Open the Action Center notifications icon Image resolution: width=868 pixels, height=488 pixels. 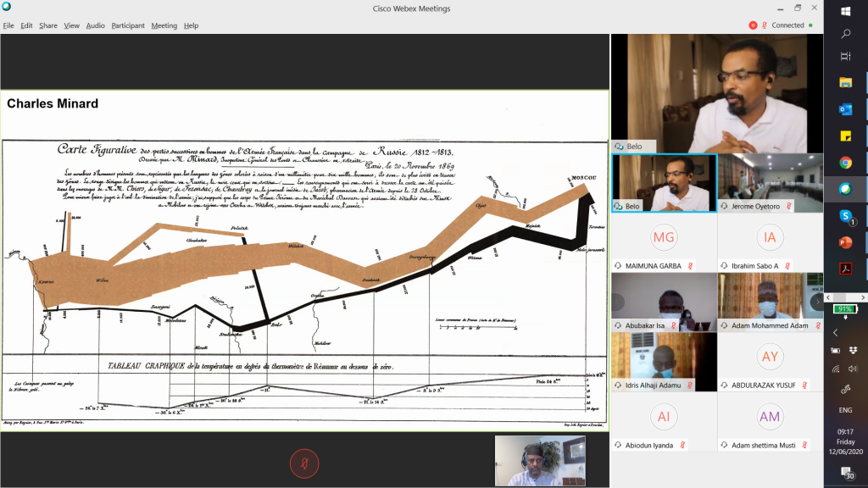846,473
